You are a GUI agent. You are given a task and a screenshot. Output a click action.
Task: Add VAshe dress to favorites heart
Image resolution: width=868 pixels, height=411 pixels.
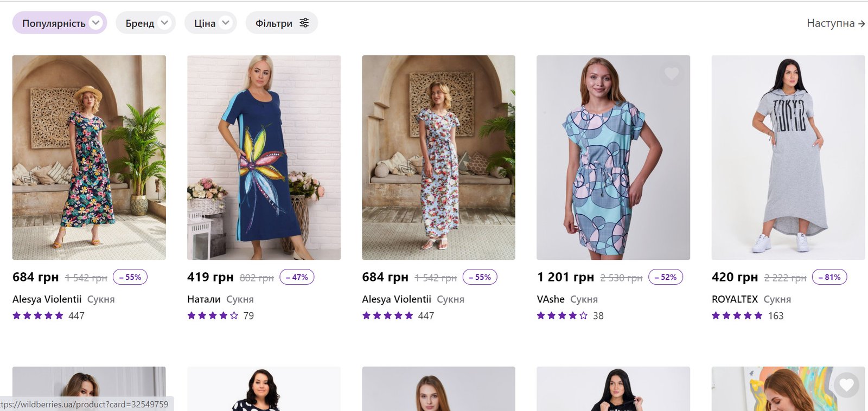[672, 73]
